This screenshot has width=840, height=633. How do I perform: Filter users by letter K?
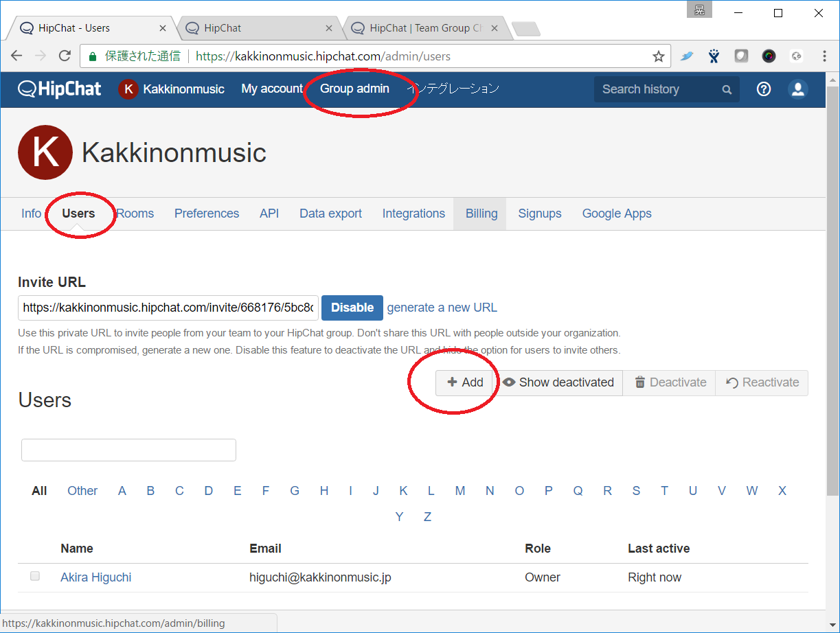(404, 491)
